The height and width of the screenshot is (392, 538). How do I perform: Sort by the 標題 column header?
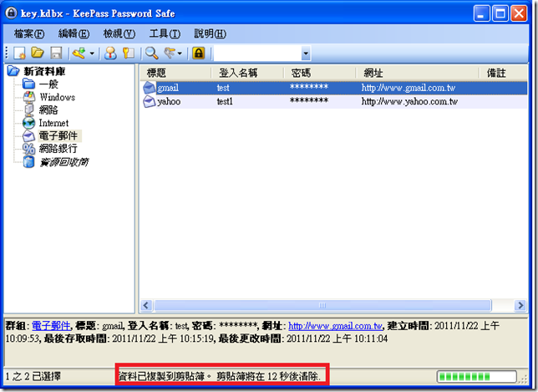pyautogui.click(x=175, y=73)
